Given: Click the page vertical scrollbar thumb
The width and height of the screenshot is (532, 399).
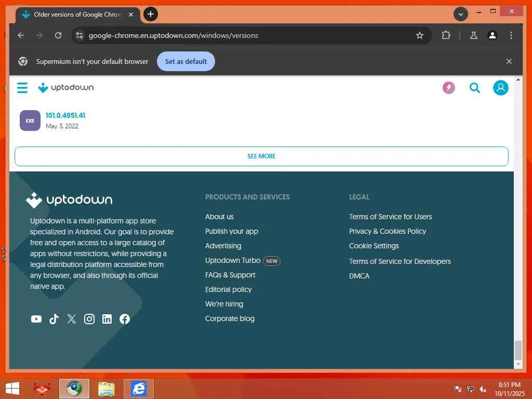Looking at the screenshot, I should 518,351.
